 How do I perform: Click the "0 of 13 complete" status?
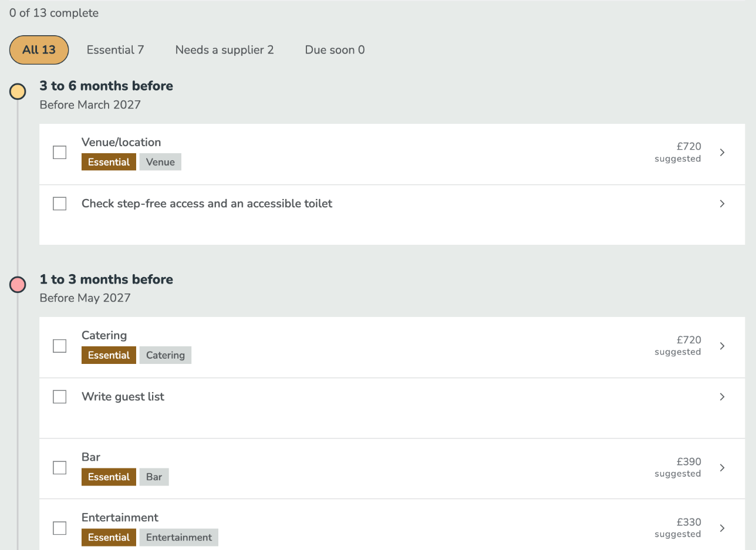click(x=54, y=13)
